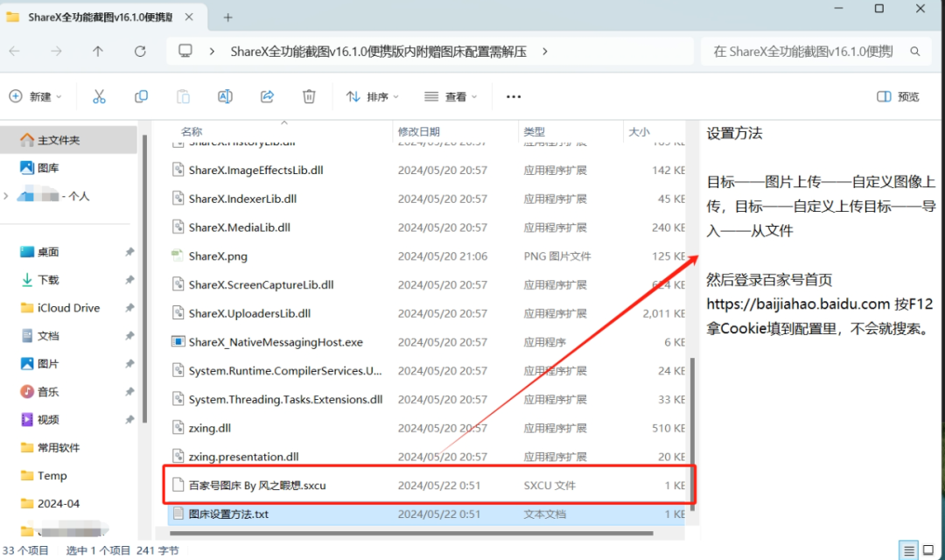Navigate up one folder level
Screen dimensions: 945x560
[98, 52]
